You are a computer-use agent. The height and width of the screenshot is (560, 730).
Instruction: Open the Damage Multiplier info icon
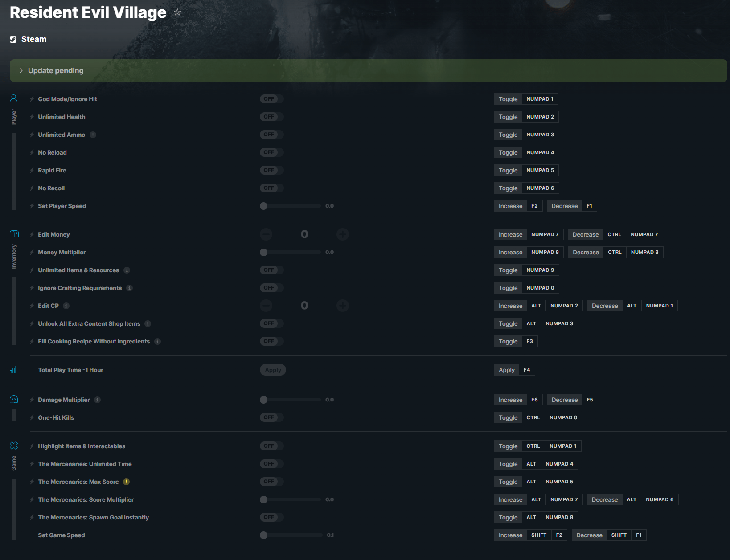click(97, 400)
